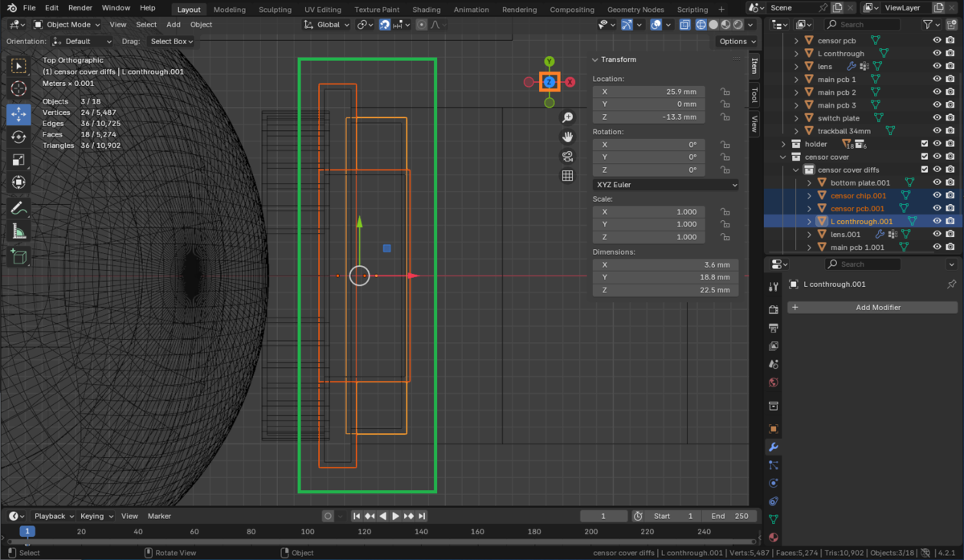Open the Render menu

(x=80, y=8)
